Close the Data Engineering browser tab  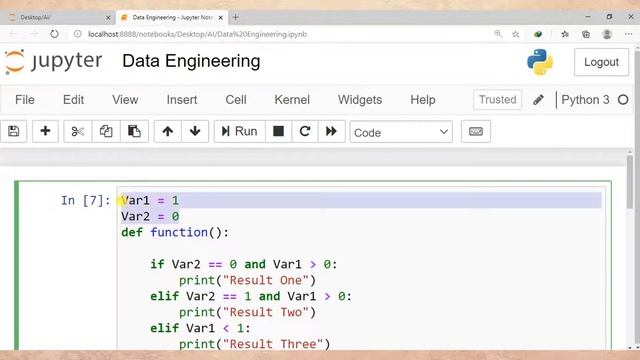tap(220, 18)
